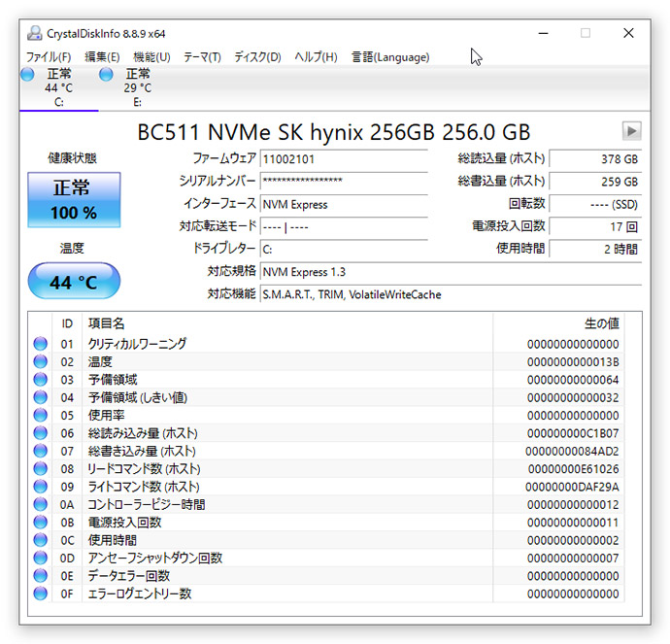Screen dimensions: 670x644
Task: Open the ファイル(F) menu
Action: point(49,57)
